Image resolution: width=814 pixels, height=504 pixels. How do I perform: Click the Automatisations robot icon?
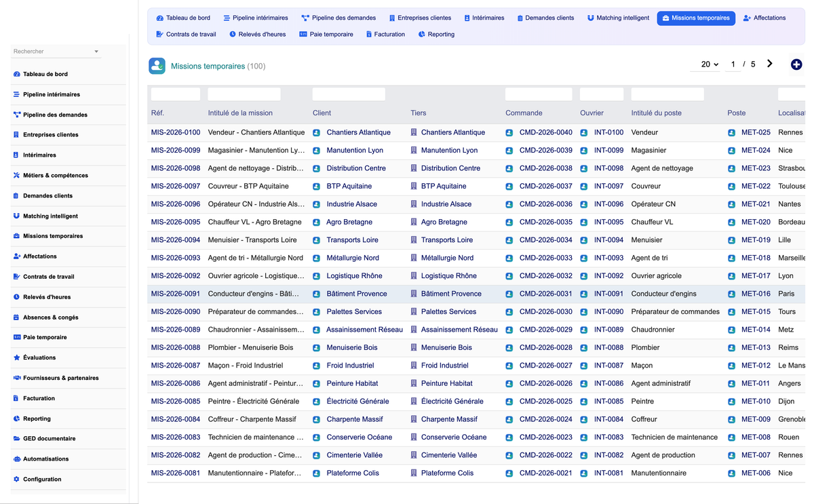coord(16,459)
